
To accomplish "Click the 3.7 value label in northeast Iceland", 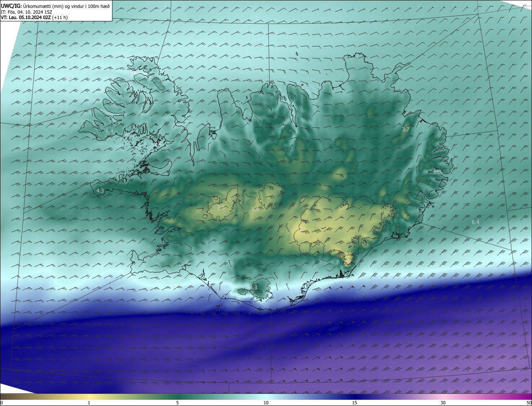I will click(x=406, y=130).
